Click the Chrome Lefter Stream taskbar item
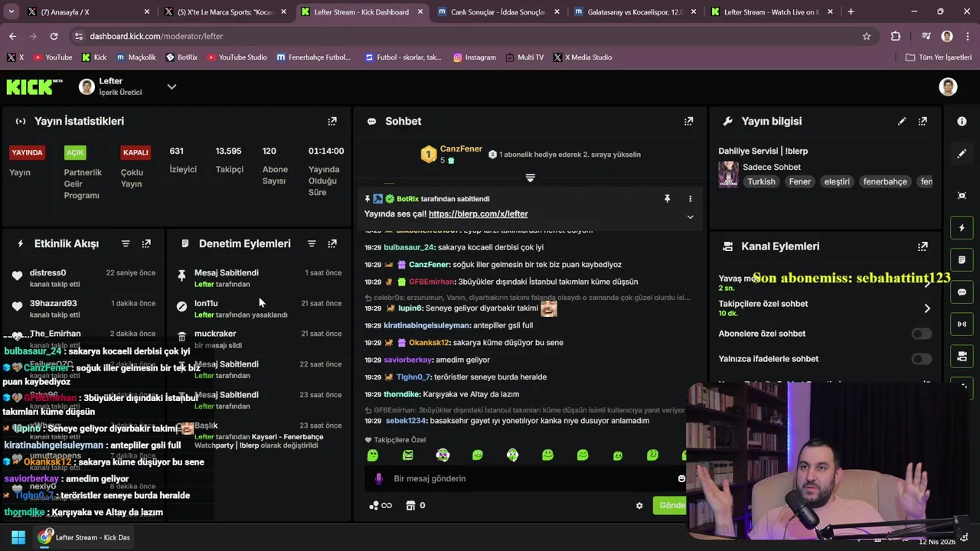 pos(86,537)
